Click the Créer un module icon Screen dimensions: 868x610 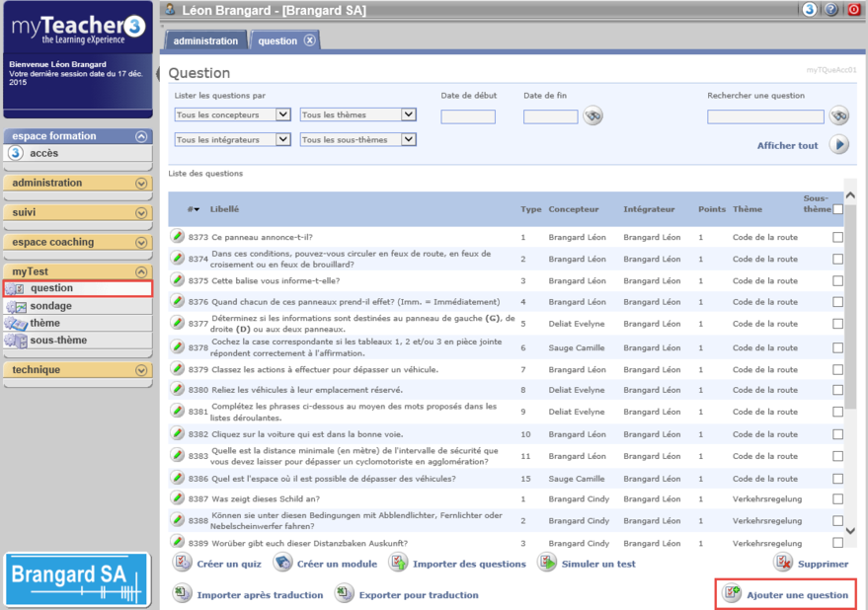click(x=283, y=563)
